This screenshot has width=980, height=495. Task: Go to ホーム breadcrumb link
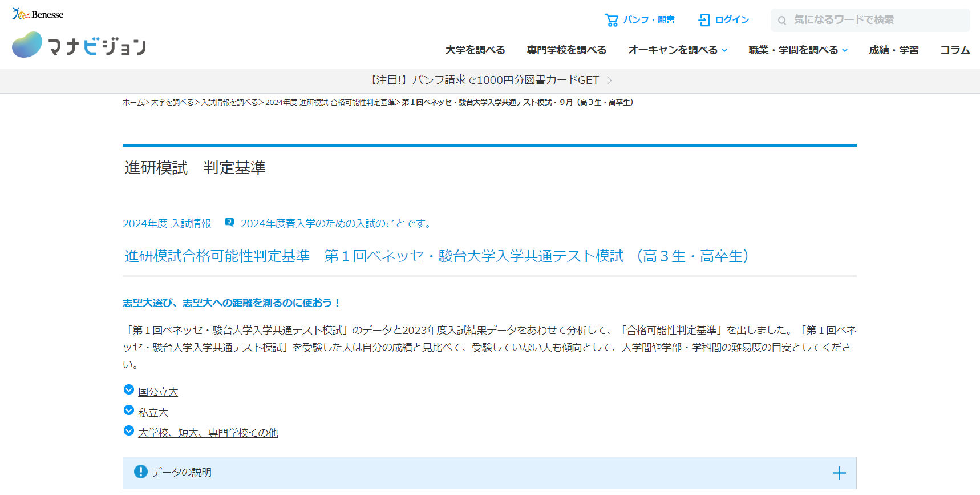pyautogui.click(x=133, y=103)
